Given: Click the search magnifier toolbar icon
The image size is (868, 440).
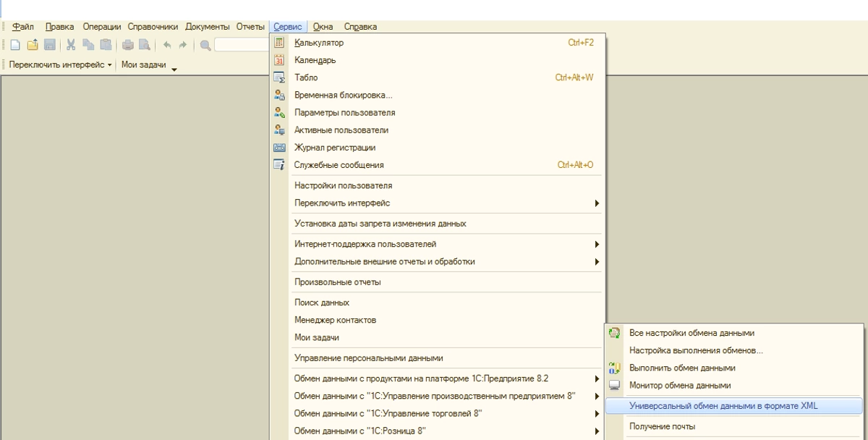Looking at the screenshot, I should (x=205, y=45).
